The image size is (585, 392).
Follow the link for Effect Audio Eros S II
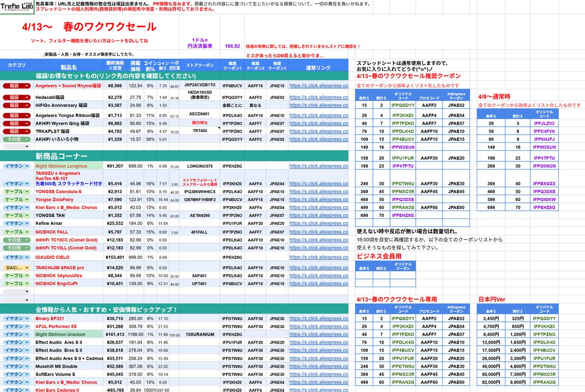pos(318,351)
